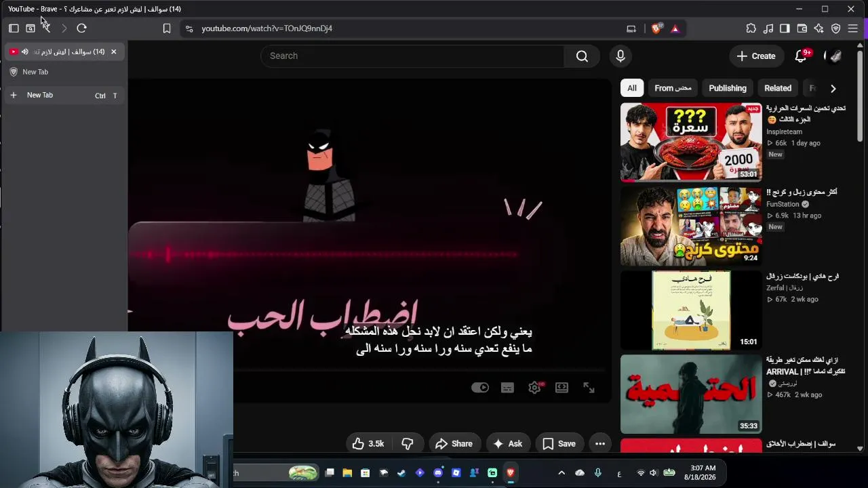Select the Related filter chip
The image size is (868, 488).
[778, 88]
